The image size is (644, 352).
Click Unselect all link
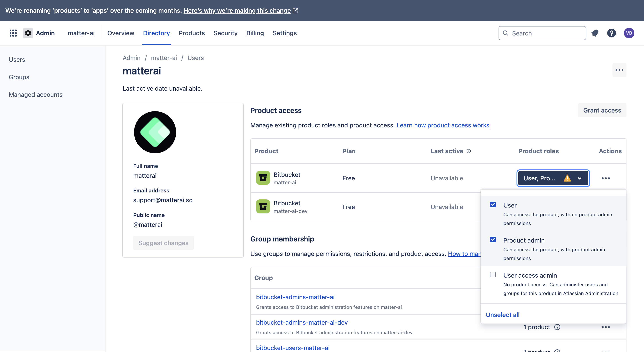(x=502, y=315)
